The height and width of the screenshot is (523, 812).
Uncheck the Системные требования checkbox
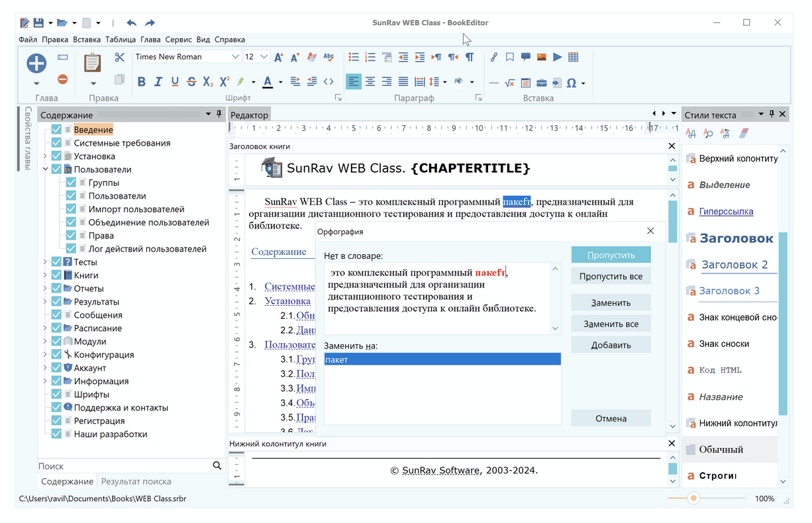(56, 143)
